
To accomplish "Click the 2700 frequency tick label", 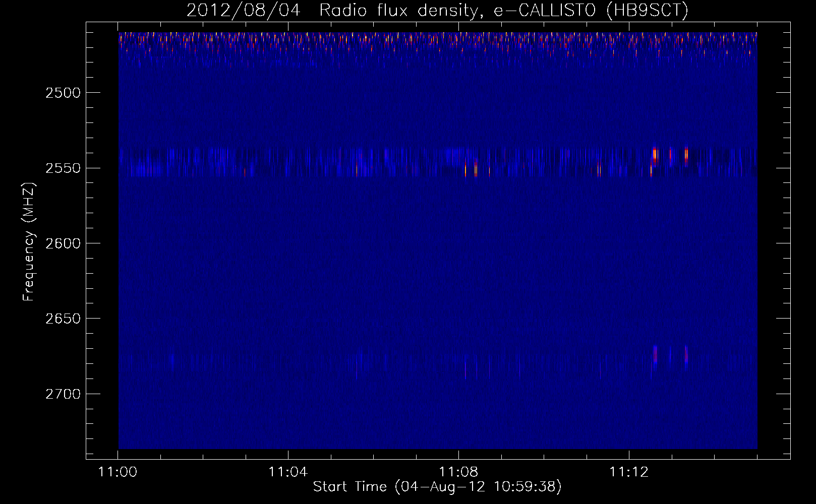I will (63, 394).
